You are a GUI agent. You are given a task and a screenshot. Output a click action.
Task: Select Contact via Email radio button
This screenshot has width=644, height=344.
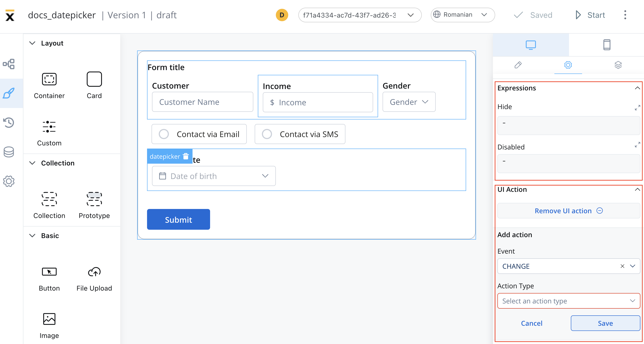coord(164,134)
